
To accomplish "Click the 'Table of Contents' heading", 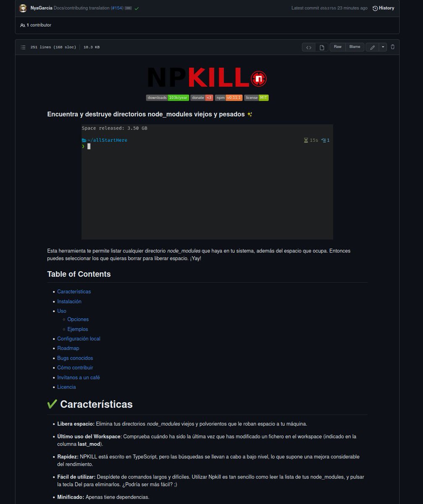I will [79, 274].
